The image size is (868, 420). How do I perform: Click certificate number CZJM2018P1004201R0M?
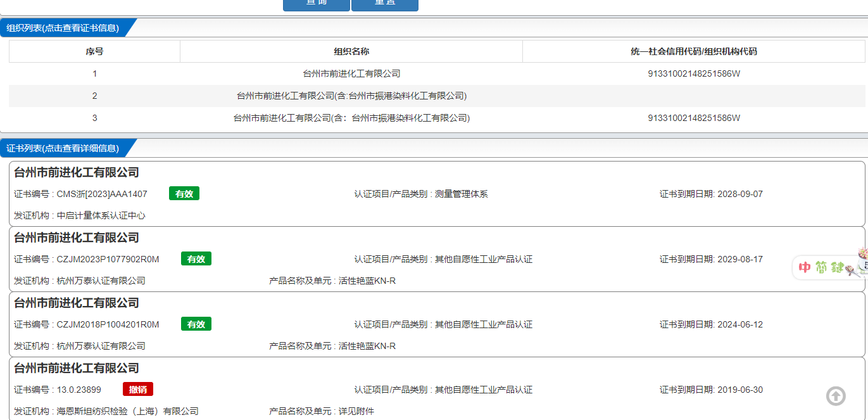[108, 324]
